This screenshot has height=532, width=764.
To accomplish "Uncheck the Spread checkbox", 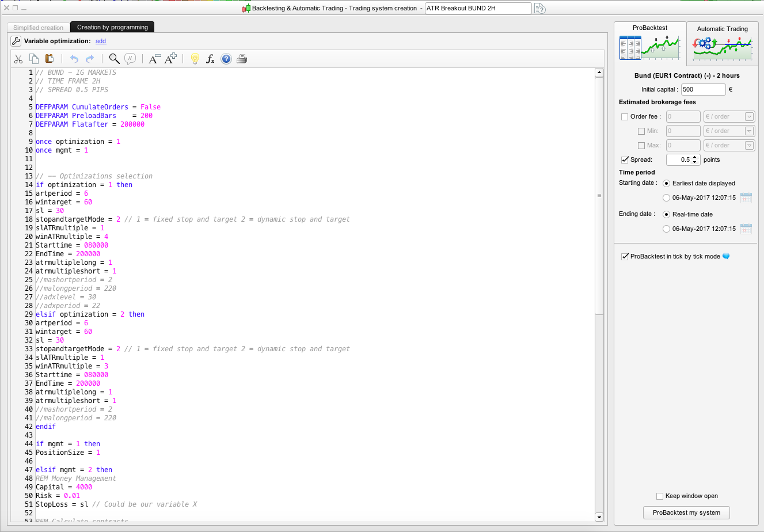I will pyautogui.click(x=625, y=160).
